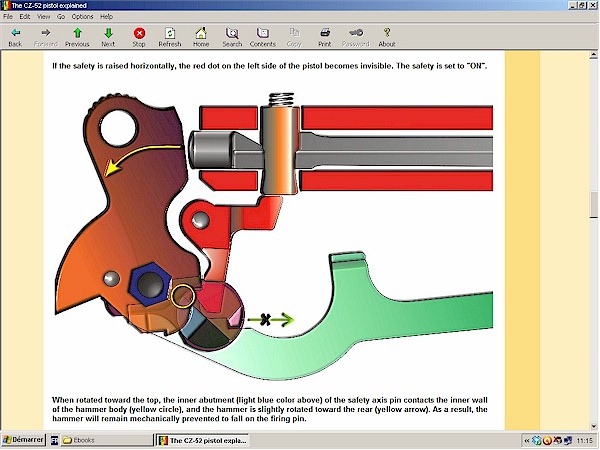Select the CZ-52 pistol taskbar button
The height and width of the screenshot is (450, 600).
click(203, 440)
